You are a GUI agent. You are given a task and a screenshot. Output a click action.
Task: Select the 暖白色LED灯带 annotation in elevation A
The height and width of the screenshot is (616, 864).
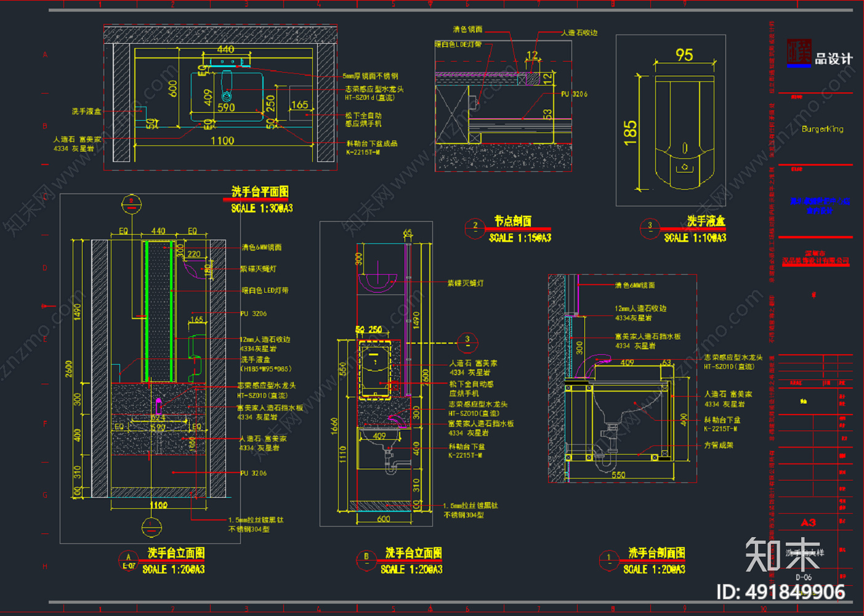coord(265,291)
